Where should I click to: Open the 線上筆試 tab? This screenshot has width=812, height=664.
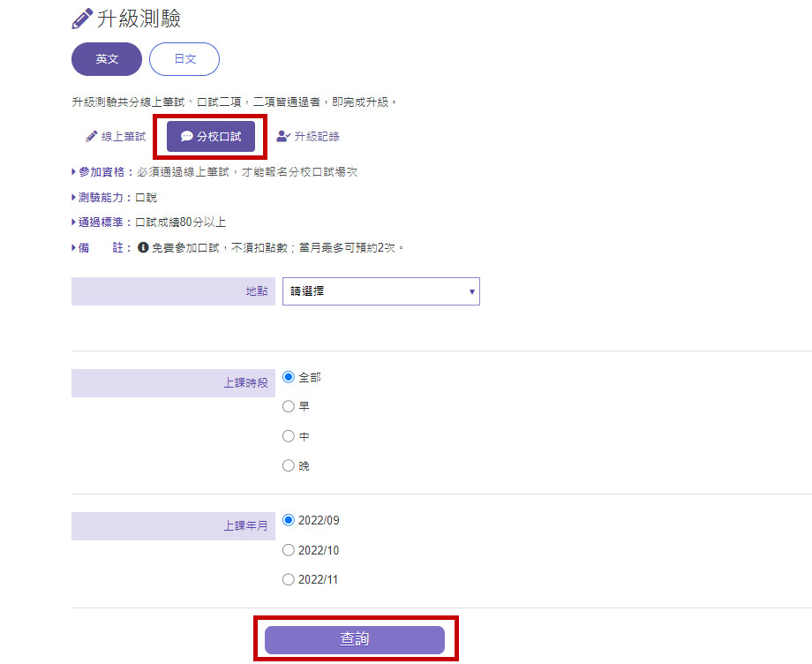[116, 137]
